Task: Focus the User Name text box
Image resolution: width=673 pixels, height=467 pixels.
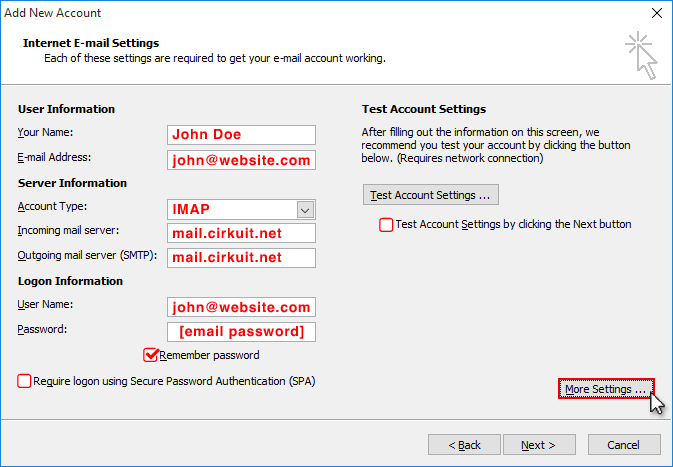Action: coord(241,307)
